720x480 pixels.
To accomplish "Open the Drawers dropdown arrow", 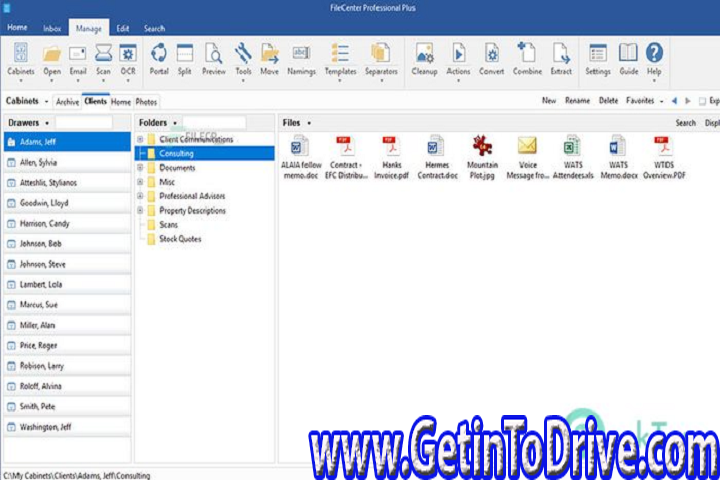I will (x=47, y=123).
